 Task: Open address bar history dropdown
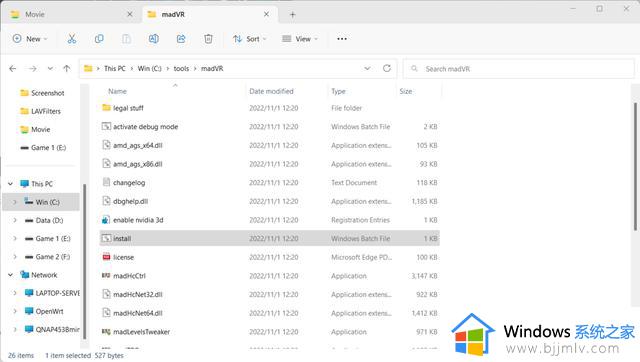tap(367, 69)
